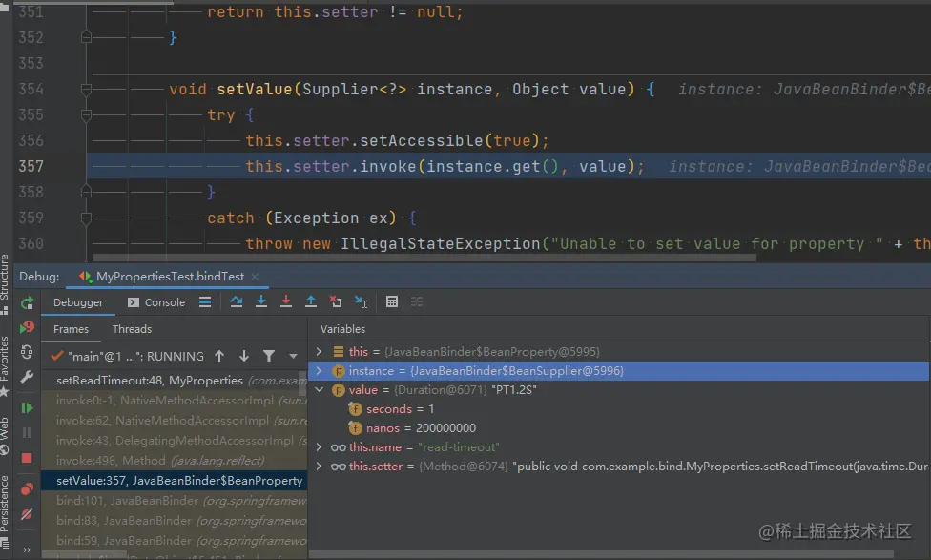Select frame invoke:43, DelegatingMethodAccessorImpl
This screenshot has height=560, width=931.
tap(174, 441)
